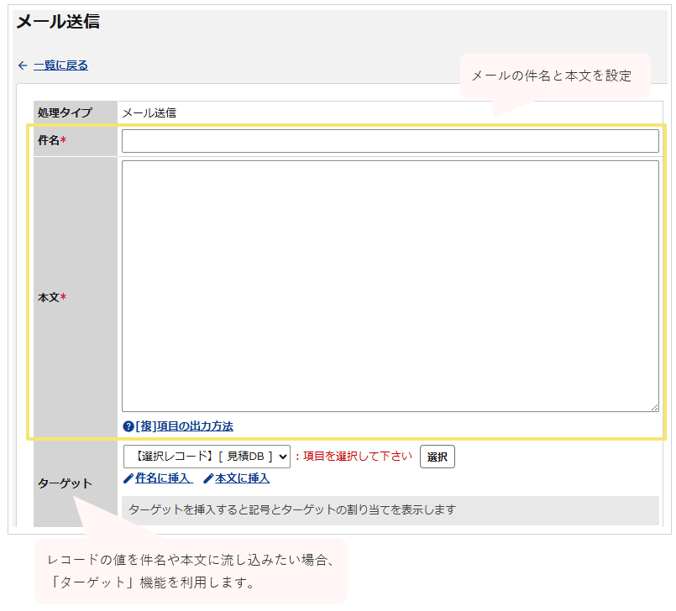The image size is (676, 611).
Task: Focus the 件名 subject input field
Action: [x=390, y=141]
